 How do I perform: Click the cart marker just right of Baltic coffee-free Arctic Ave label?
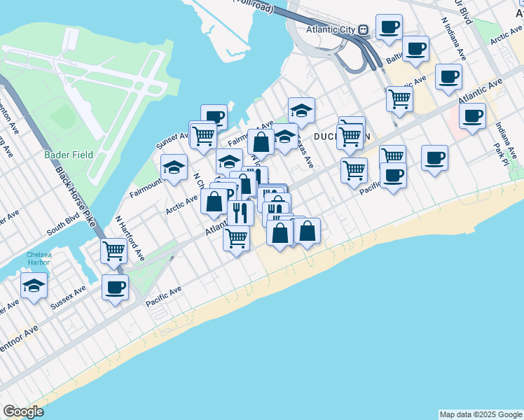pyautogui.click(x=399, y=99)
